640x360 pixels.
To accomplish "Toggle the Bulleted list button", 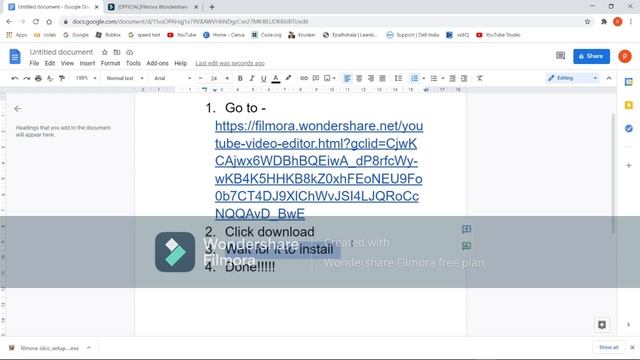I will (433, 78).
